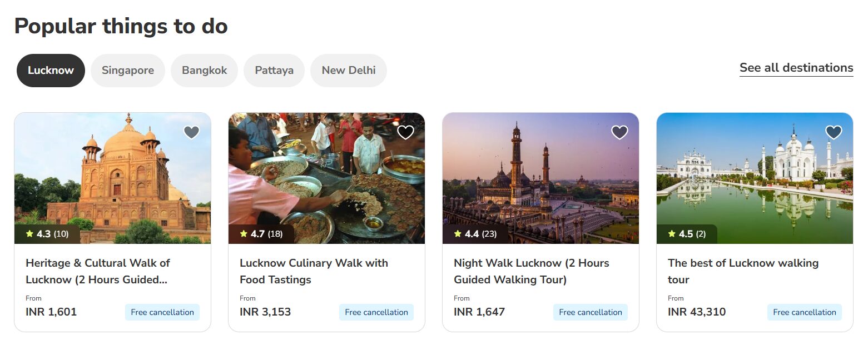This screenshot has width=868, height=345.
Task: Click the 4.7 star rating badge
Action: click(261, 234)
